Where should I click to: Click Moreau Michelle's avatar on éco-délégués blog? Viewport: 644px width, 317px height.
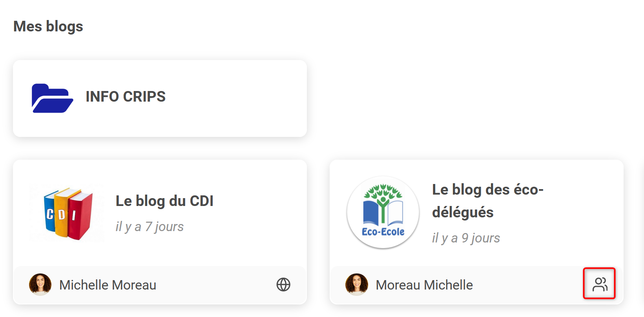(356, 284)
